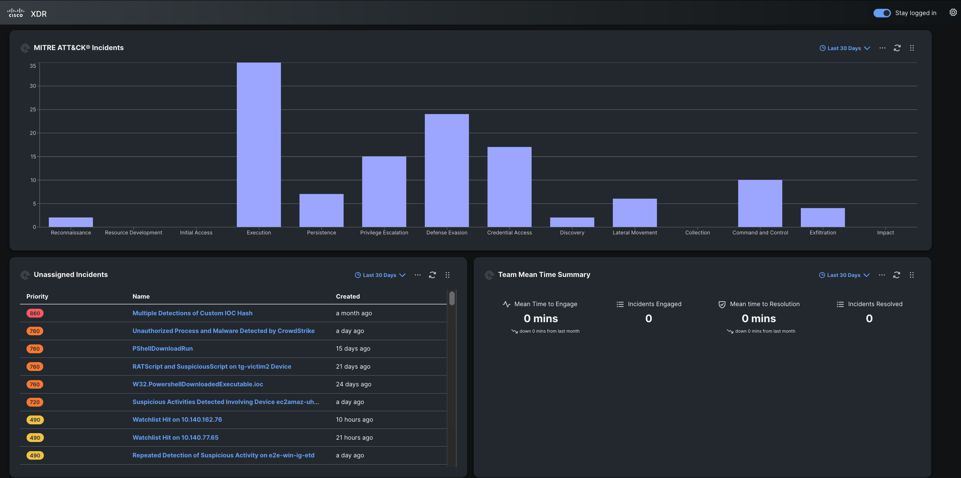Open Unassigned Incidents more options menu
Image resolution: width=961 pixels, height=478 pixels.
(x=417, y=275)
